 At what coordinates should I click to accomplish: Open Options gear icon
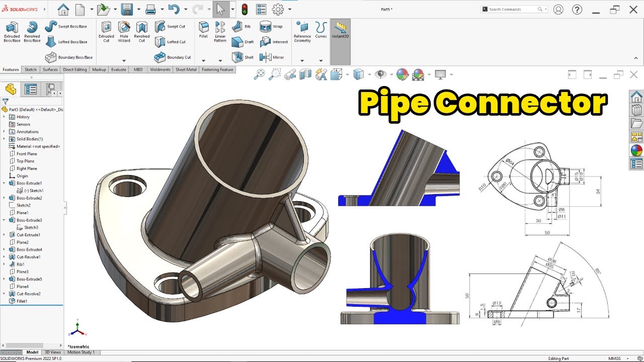(278, 9)
